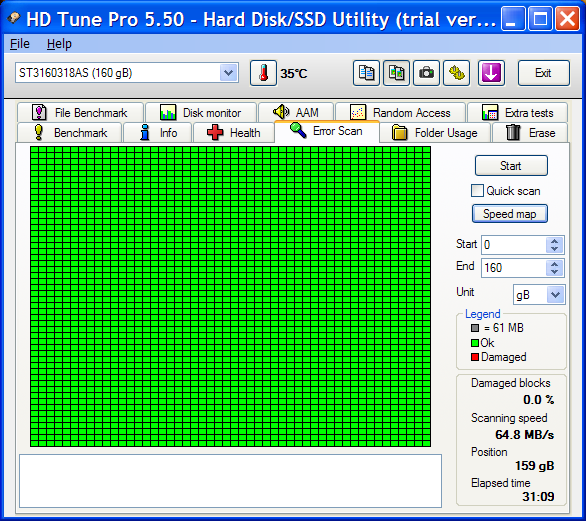Click the gray 61 MB legend swatch
586x521 pixels.
[475, 328]
